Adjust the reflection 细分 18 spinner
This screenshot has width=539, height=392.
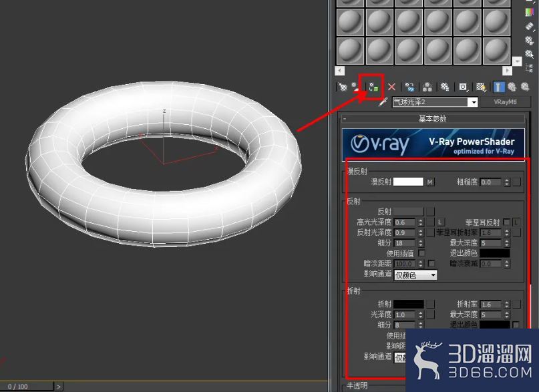click(x=421, y=243)
